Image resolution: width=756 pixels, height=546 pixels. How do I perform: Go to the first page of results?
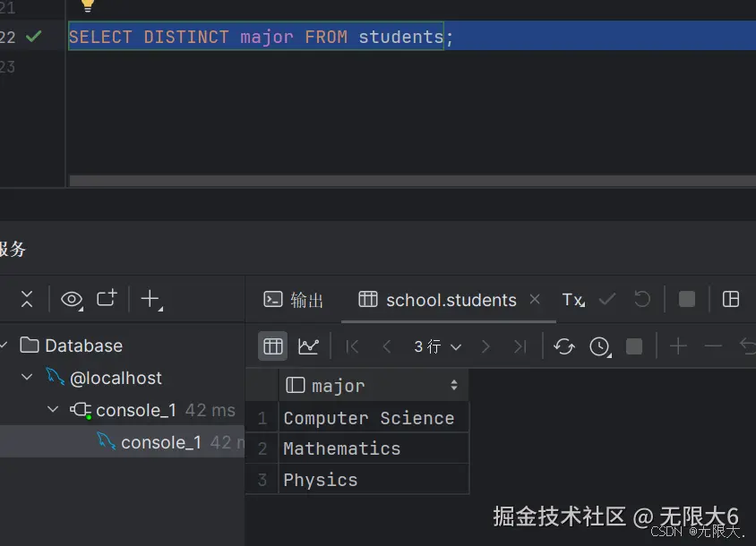(x=352, y=346)
